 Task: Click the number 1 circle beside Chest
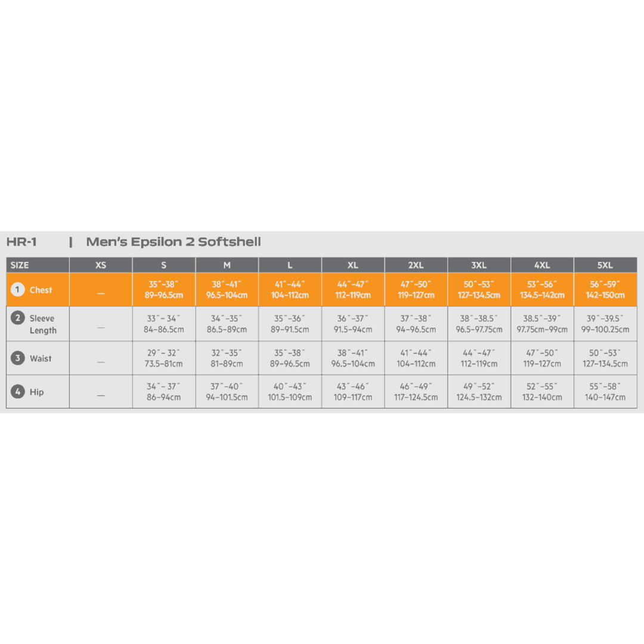tap(18, 290)
